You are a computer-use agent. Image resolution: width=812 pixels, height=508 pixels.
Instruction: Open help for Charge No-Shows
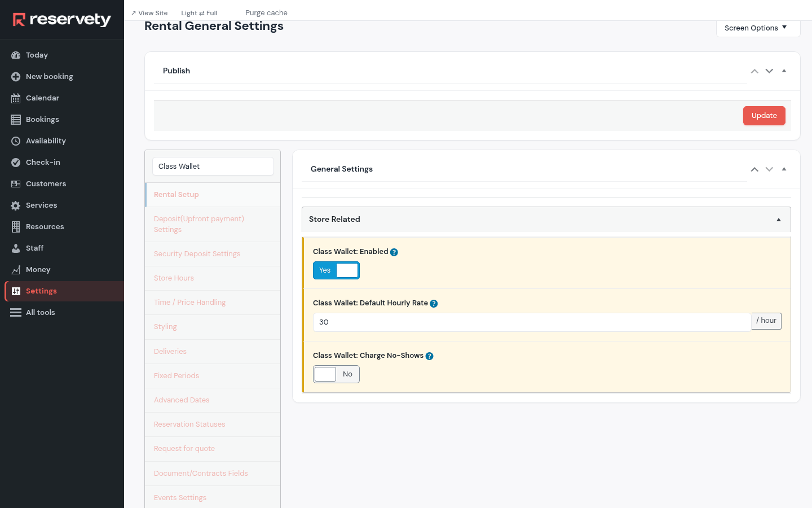(429, 356)
